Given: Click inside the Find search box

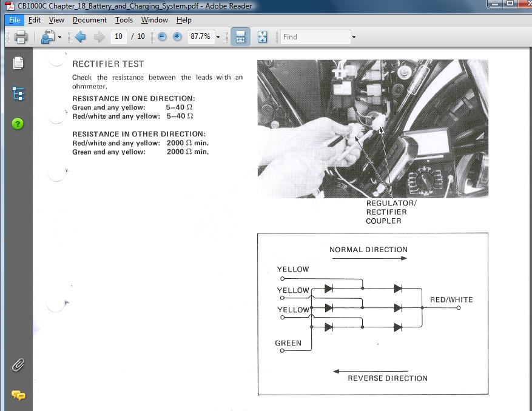Looking at the screenshot, I should click(x=314, y=37).
